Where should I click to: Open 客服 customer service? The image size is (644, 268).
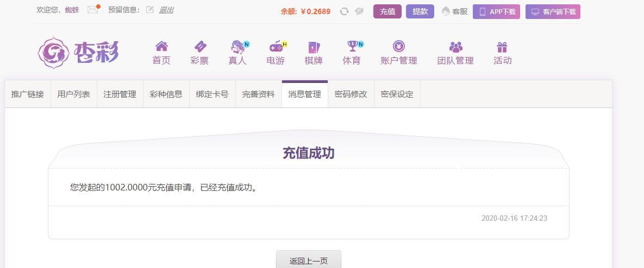tap(455, 11)
